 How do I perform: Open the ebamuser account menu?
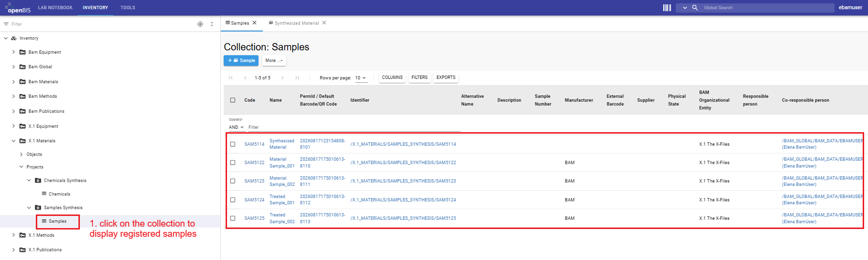[850, 8]
